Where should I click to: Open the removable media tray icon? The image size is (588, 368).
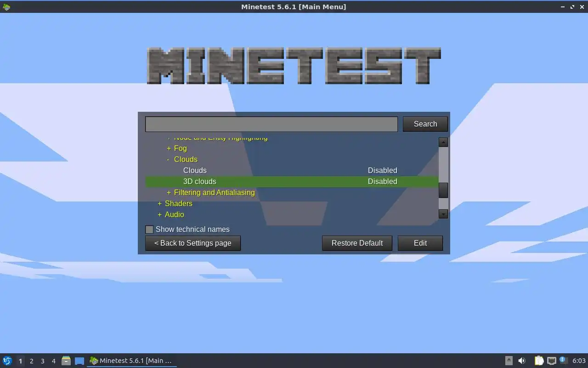coord(509,361)
